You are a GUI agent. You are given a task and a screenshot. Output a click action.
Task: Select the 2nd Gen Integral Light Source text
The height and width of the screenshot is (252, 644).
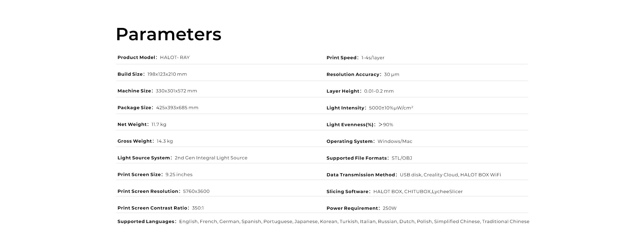point(211,158)
